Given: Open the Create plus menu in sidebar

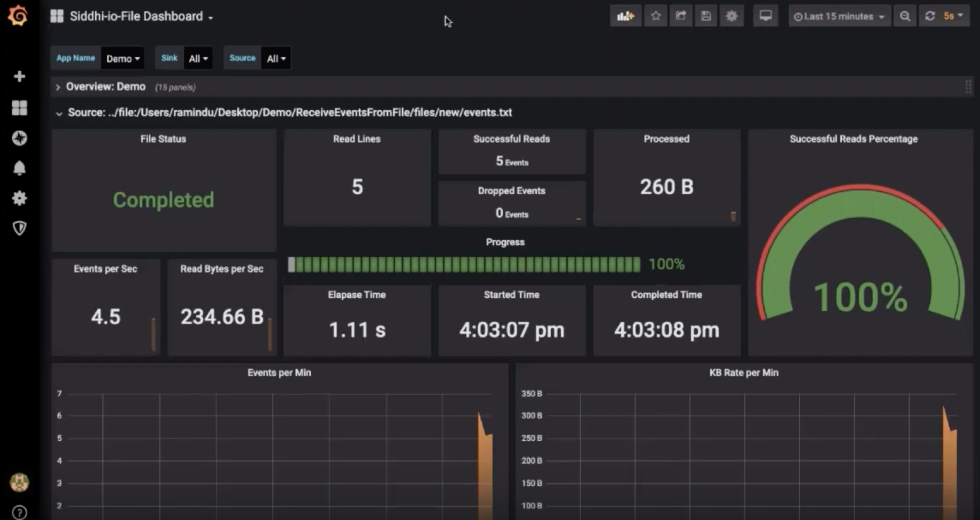Looking at the screenshot, I should click(19, 76).
